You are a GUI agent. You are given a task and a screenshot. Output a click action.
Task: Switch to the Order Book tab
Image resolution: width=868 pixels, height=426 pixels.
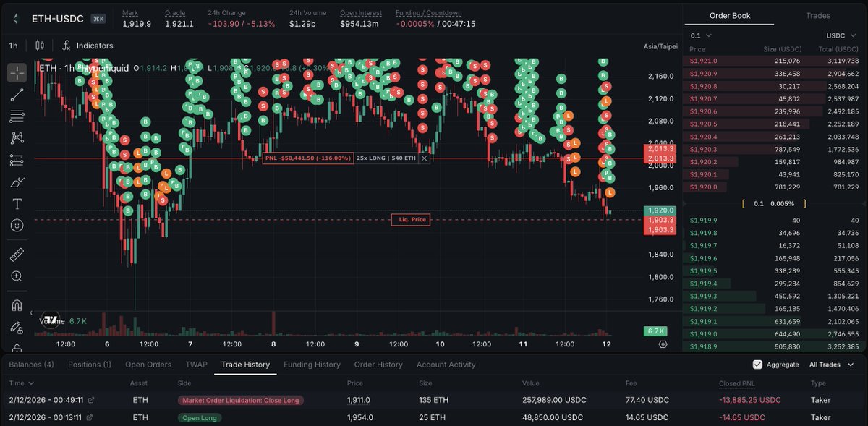[729, 16]
